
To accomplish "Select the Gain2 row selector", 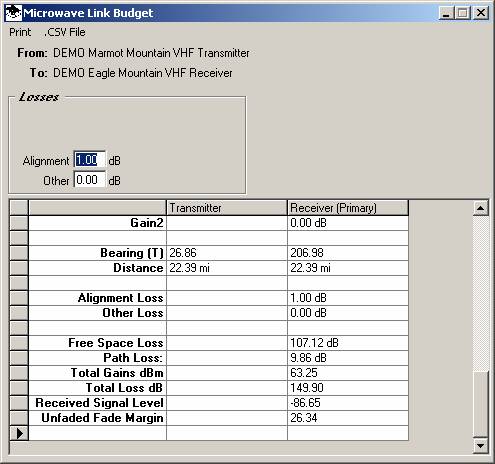I will pos(19,223).
